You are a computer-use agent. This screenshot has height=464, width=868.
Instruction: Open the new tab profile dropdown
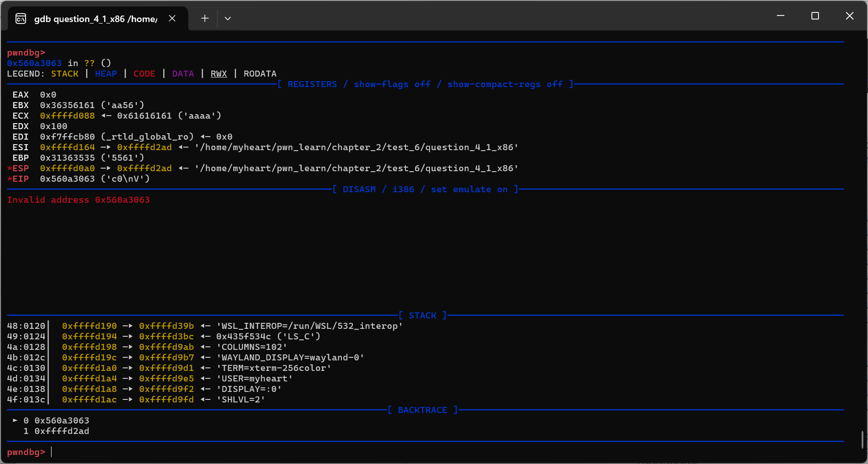pos(228,19)
